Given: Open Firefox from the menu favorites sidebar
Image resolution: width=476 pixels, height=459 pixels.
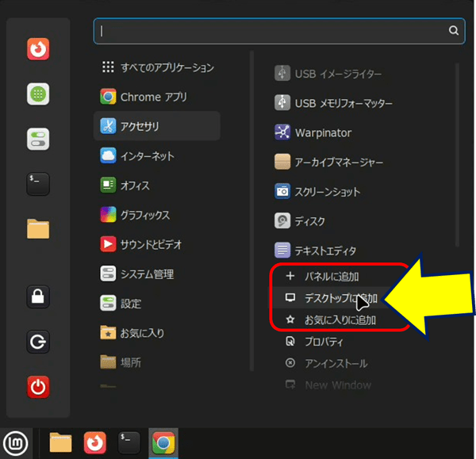Looking at the screenshot, I should (38, 49).
